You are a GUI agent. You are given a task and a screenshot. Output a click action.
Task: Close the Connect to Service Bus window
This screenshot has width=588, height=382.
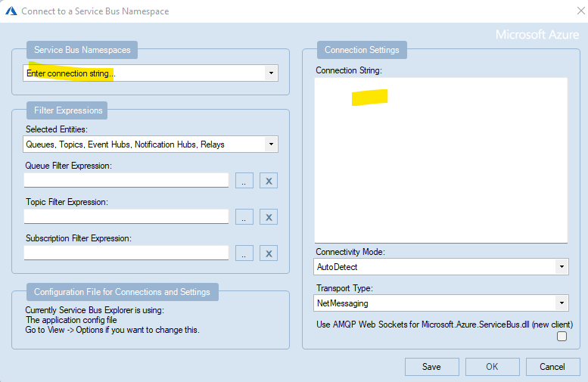pos(580,11)
